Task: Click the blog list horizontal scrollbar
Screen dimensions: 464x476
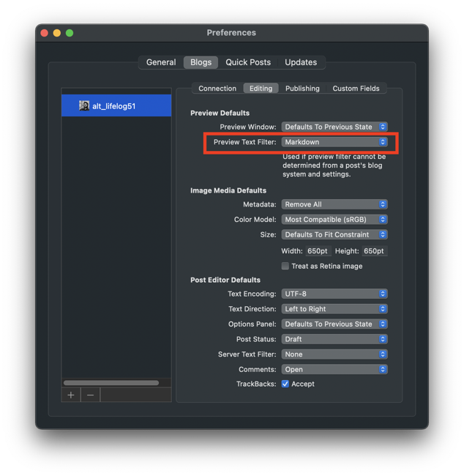Action: point(111,382)
